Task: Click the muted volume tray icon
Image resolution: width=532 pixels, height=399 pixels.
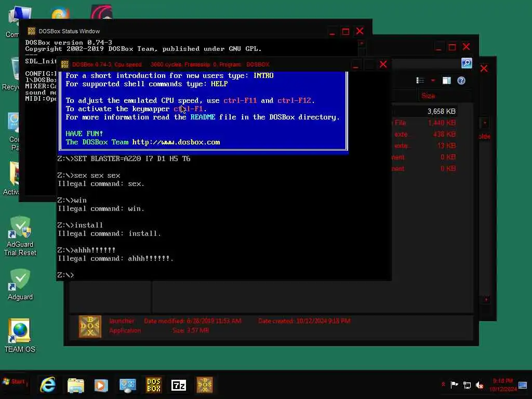Action: click(480, 385)
